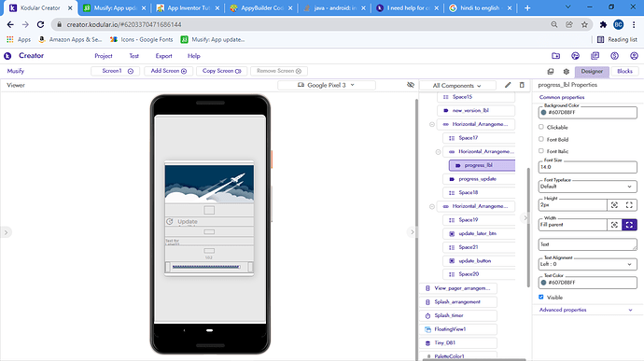Click the Text Color swatch field
644x361 pixels.
[x=587, y=283]
